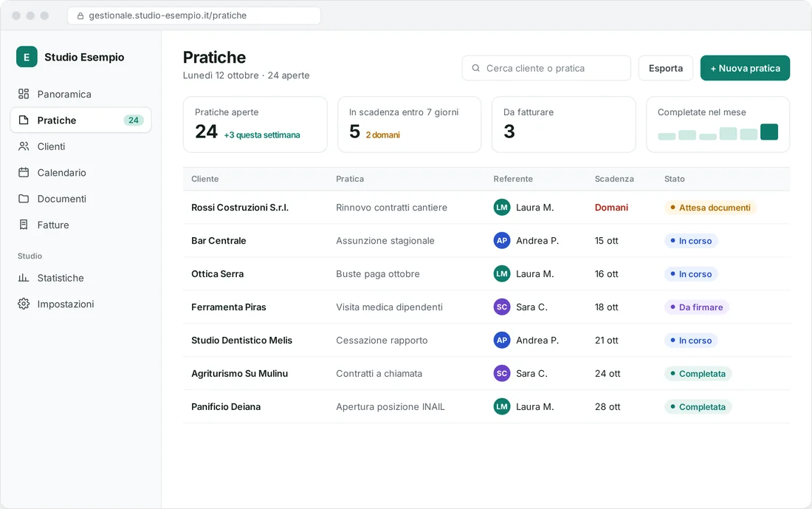Click the Scadenza column header

(x=614, y=179)
